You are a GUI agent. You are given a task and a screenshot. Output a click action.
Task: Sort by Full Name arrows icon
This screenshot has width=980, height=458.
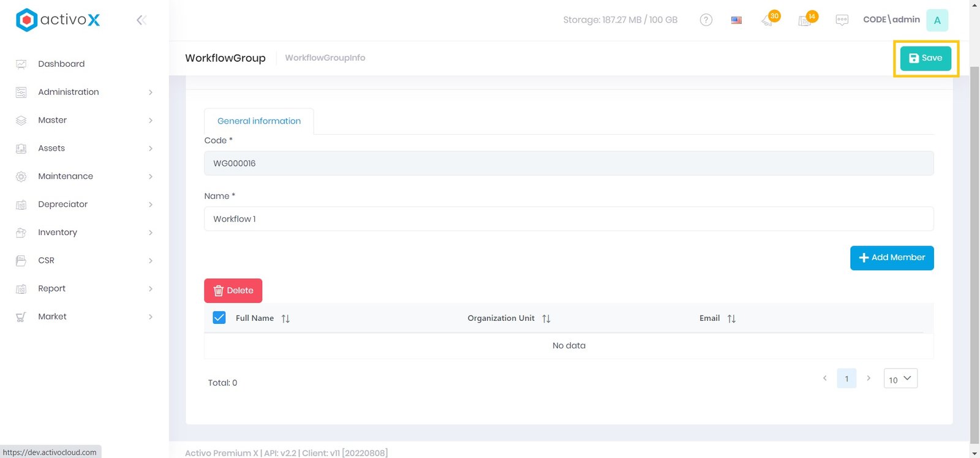pos(285,318)
